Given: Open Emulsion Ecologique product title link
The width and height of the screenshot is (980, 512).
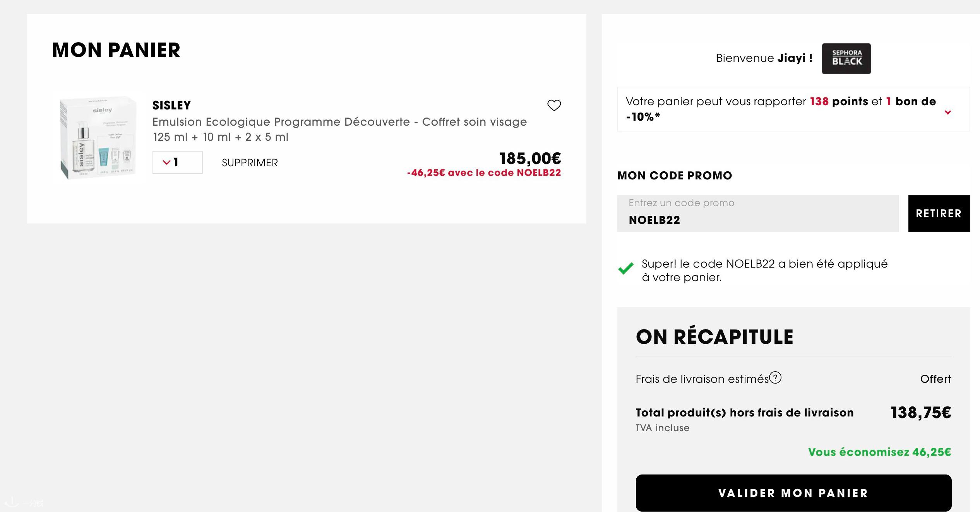Looking at the screenshot, I should point(339,122).
